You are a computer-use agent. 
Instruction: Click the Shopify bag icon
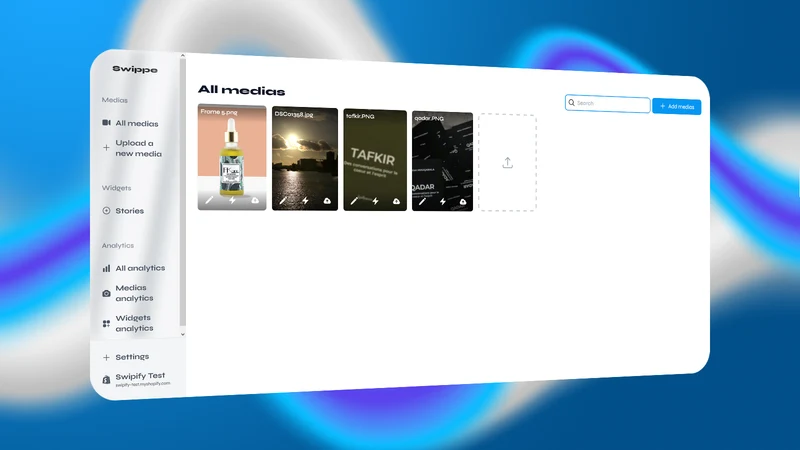click(x=106, y=380)
